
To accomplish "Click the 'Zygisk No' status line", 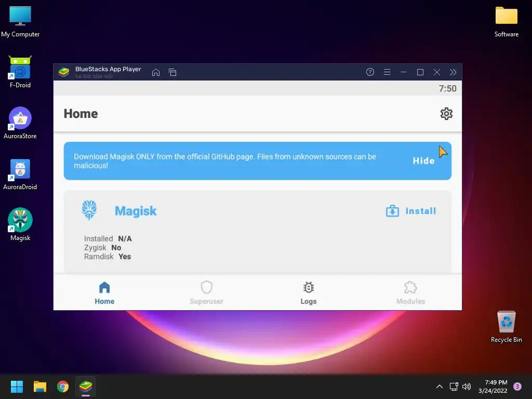I will pos(102,247).
